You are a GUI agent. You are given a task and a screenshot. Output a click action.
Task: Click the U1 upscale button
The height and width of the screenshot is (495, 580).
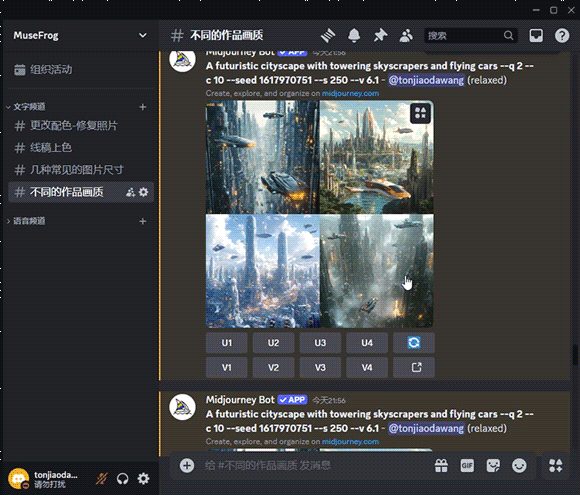[227, 343]
